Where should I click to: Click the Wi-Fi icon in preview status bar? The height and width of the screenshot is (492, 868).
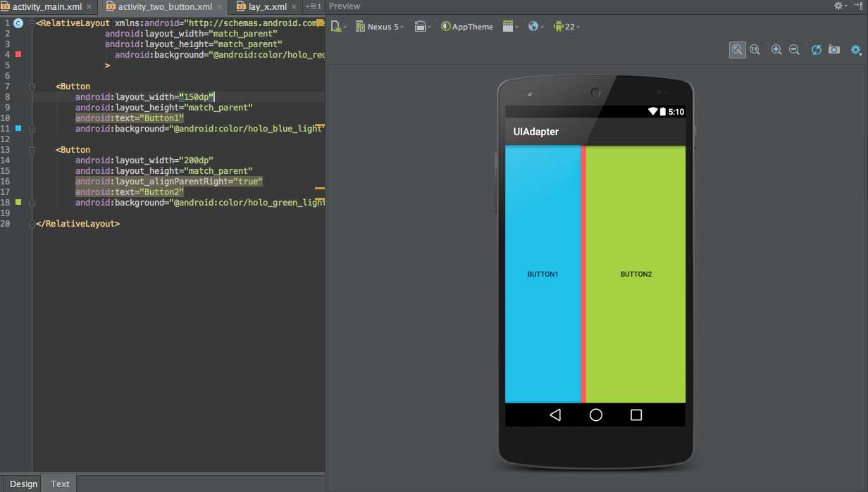652,112
